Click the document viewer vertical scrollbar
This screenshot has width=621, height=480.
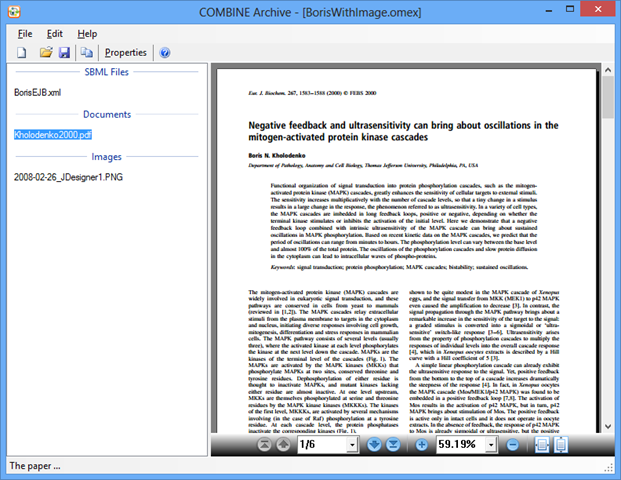click(x=608, y=250)
